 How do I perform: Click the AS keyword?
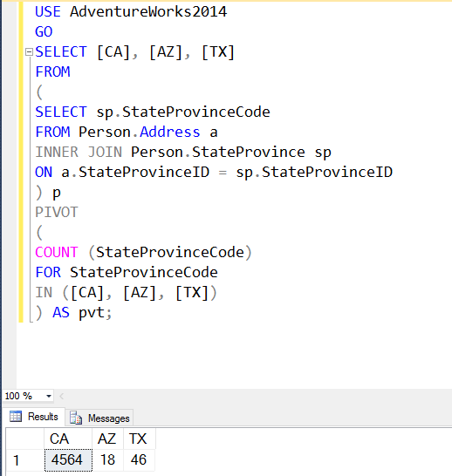click(x=61, y=312)
